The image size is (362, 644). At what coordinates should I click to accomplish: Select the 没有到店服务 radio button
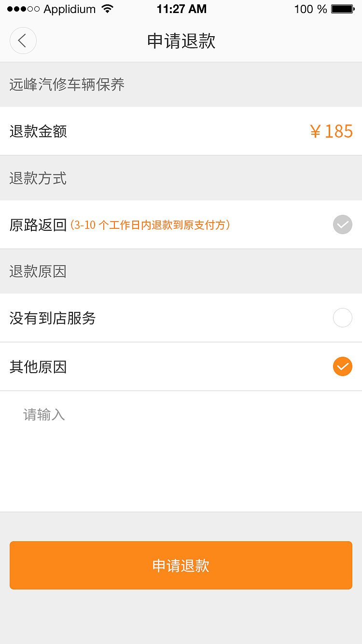tap(343, 318)
